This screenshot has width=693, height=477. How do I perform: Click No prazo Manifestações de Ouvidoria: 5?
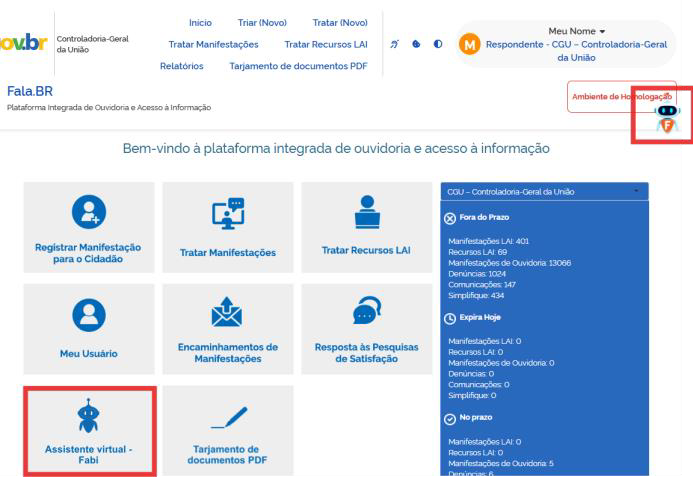pos(501,463)
